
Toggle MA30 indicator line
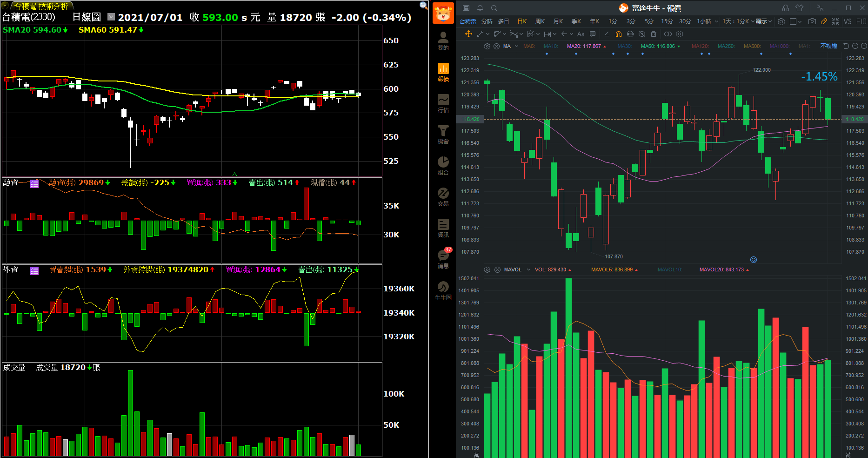pyautogui.click(x=624, y=46)
